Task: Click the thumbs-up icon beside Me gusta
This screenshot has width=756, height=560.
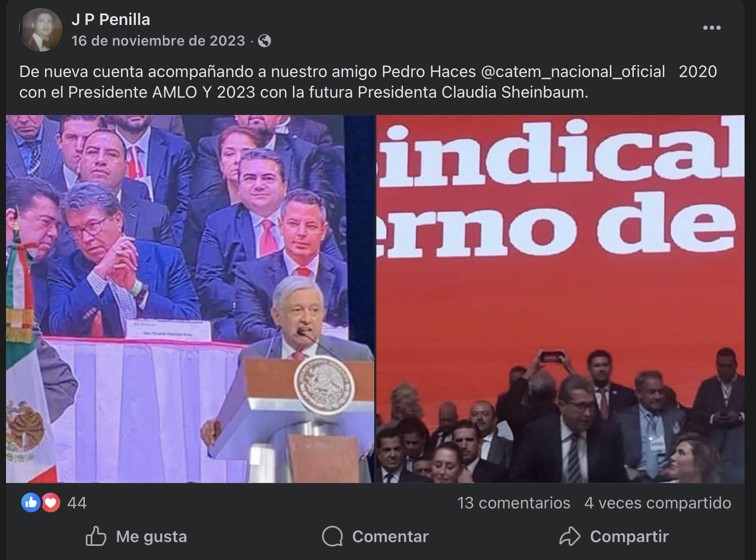Action: tap(96, 536)
